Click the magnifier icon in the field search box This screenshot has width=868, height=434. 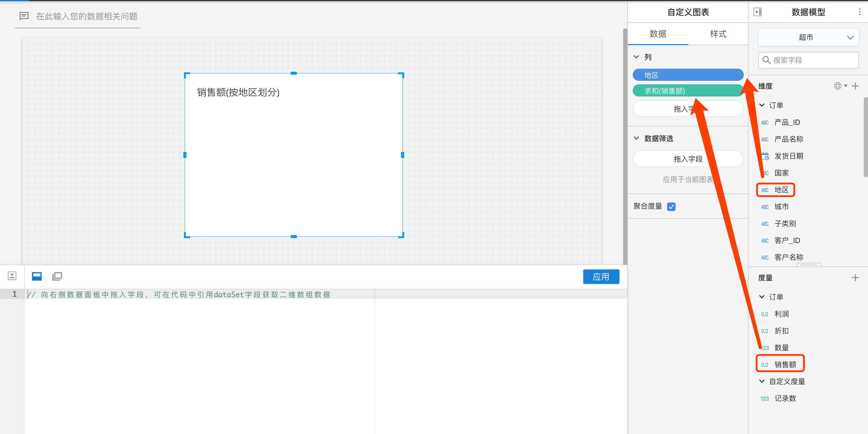point(767,60)
